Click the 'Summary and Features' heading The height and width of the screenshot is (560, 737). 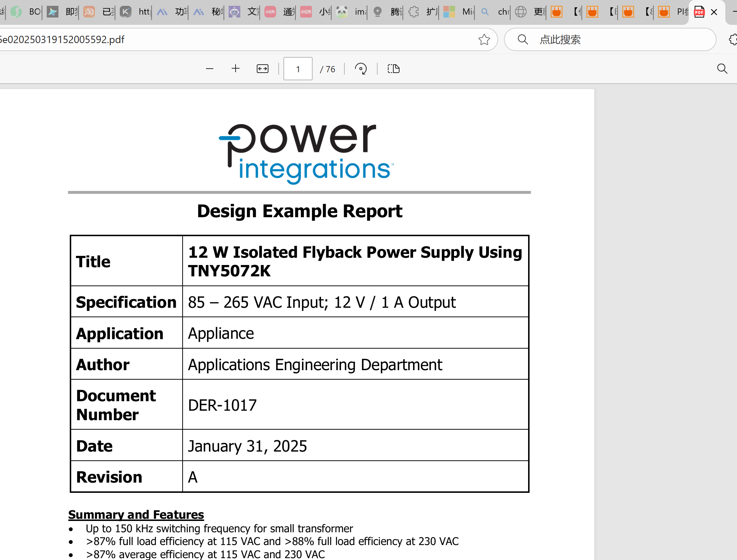[136, 514]
